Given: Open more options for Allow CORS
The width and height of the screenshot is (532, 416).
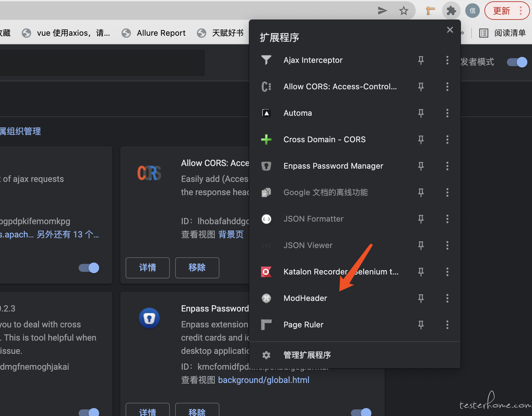Looking at the screenshot, I should pyautogui.click(x=447, y=87).
